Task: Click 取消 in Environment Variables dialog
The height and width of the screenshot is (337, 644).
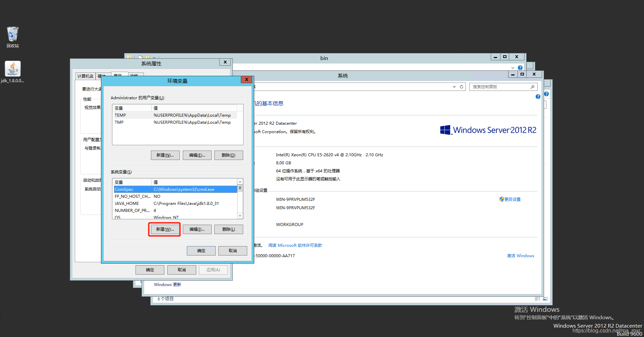Action: pyautogui.click(x=233, y=251)
